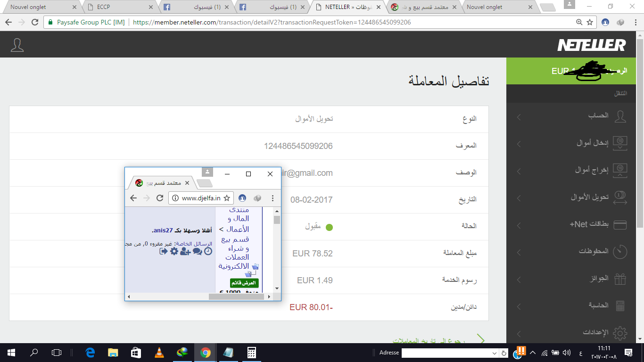Click the الحاسبة calculator icon in sidebar
The width and height of the screenshot is (644, 362).
pyautogui.click(x=620, y=305)
